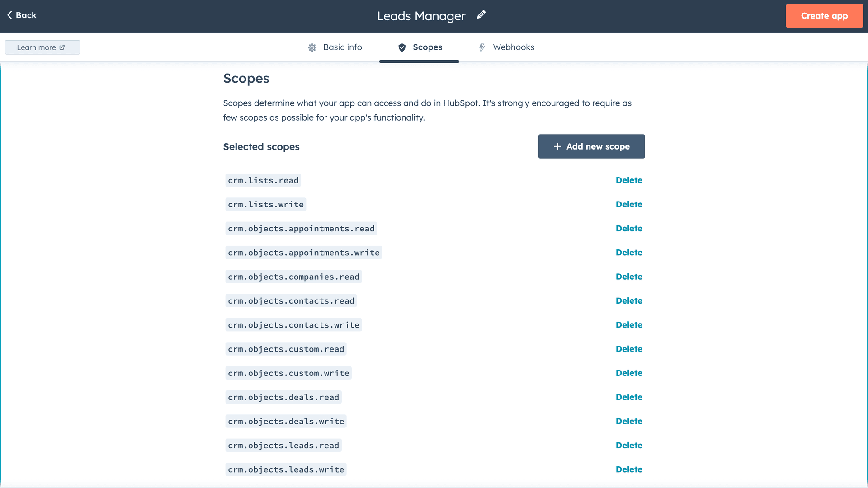Open the Learn more page
868x488 pixels.
pos(37,47)
